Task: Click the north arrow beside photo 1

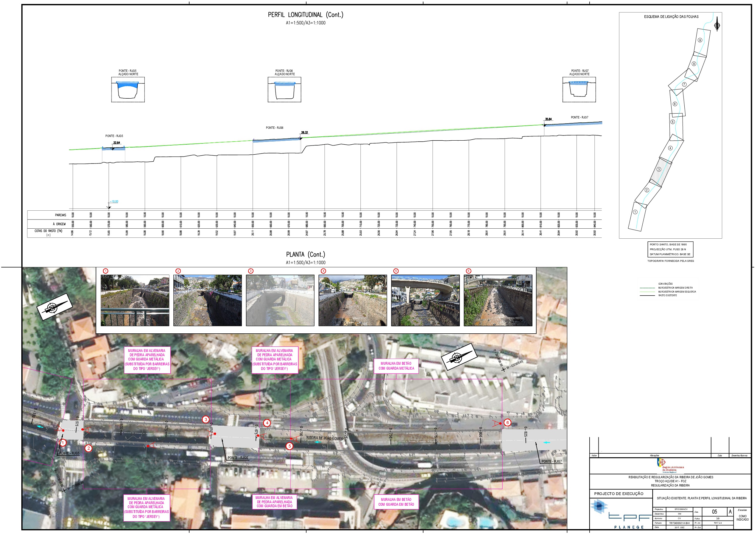Action: point(54,307)
